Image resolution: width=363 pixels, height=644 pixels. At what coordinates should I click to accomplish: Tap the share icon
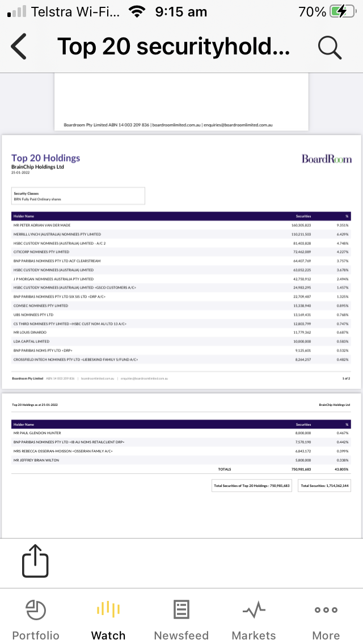(35, 561)
